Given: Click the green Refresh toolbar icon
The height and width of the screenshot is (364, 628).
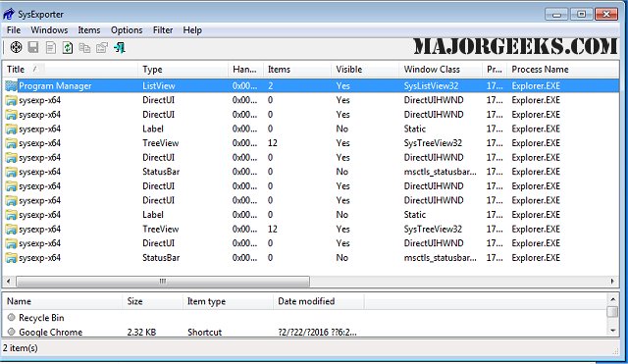Looking at the screenshot, I should (68, 48).
